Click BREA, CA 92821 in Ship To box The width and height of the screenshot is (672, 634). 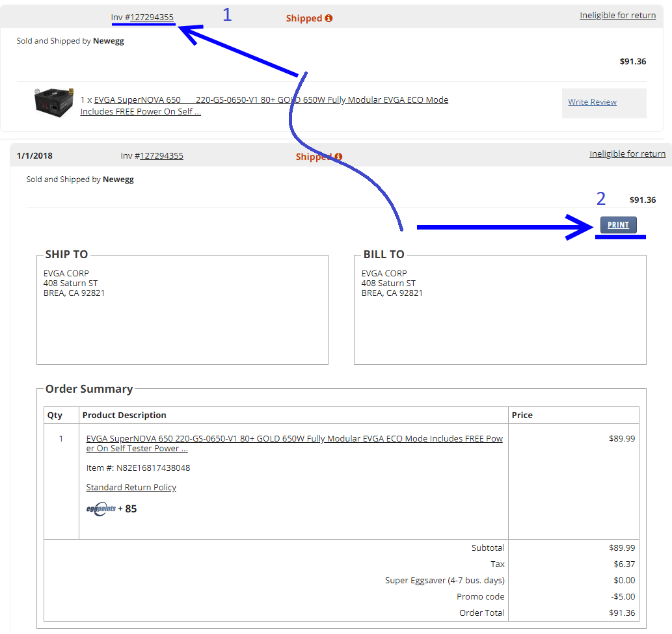[x=74, y=293]
